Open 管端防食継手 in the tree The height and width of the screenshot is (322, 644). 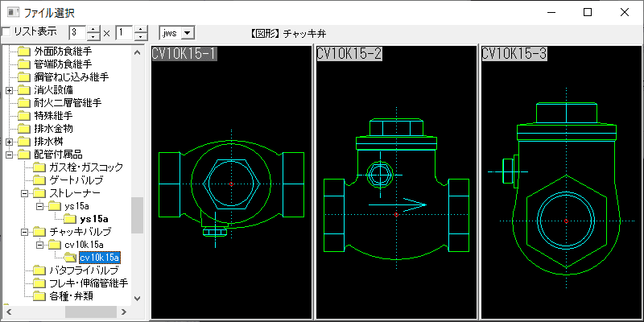pyautogui.click(x=63, y=64)
